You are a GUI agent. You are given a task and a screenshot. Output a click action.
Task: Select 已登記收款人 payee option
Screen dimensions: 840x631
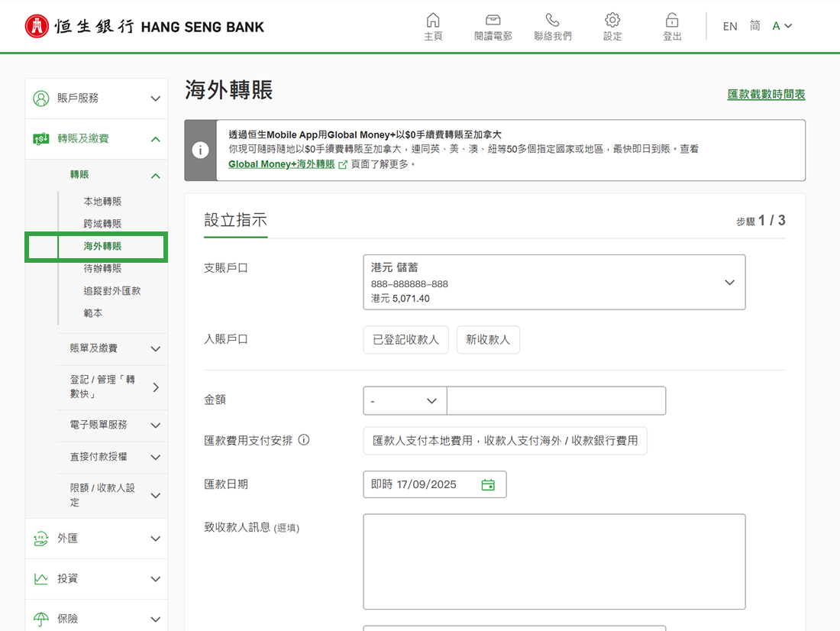point(405,340)
